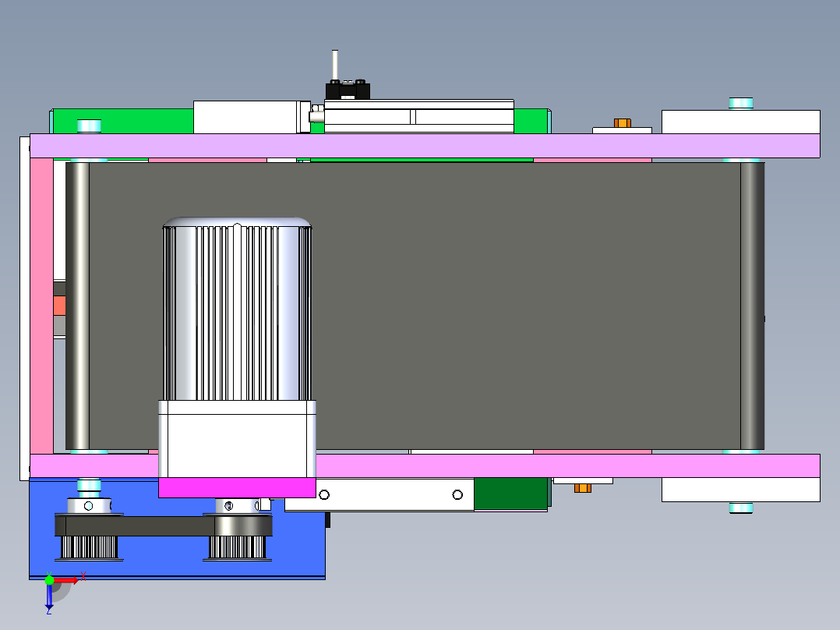Pick the salmon colored block on left side
This screenshot has width=840, height=630.
[59, 306]
